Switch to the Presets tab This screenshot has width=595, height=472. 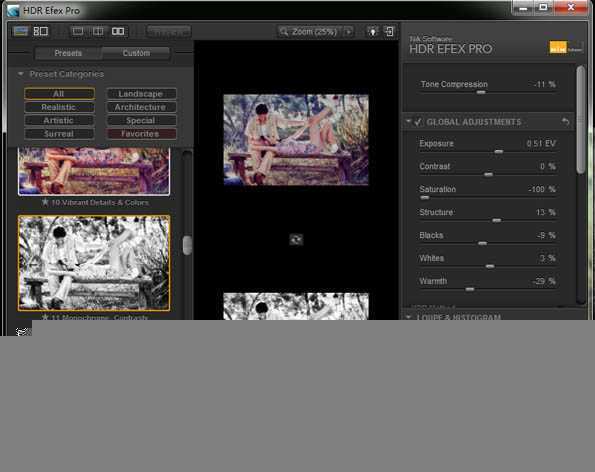pos(68,53)
